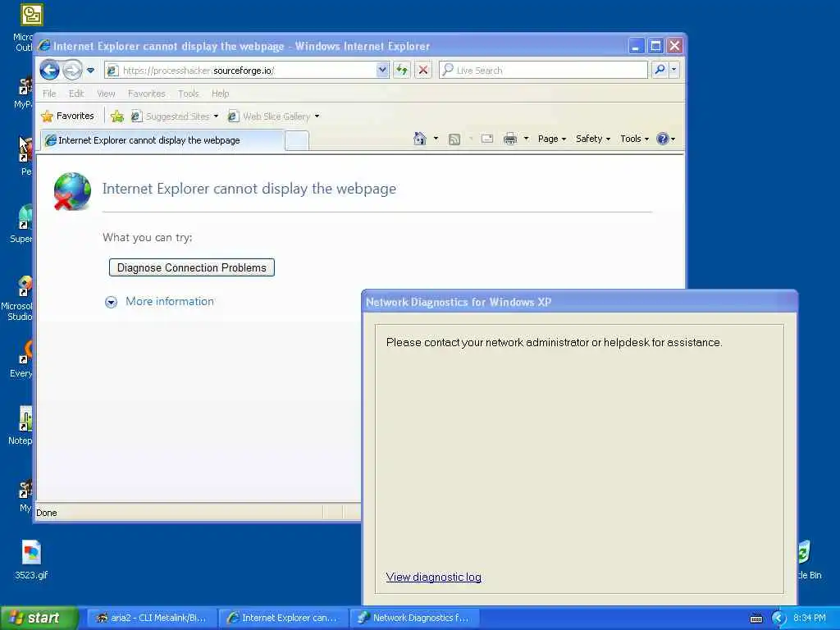Click the IE logo in title bar
Screen dimensions: 840x630
(x=44, y=46)
